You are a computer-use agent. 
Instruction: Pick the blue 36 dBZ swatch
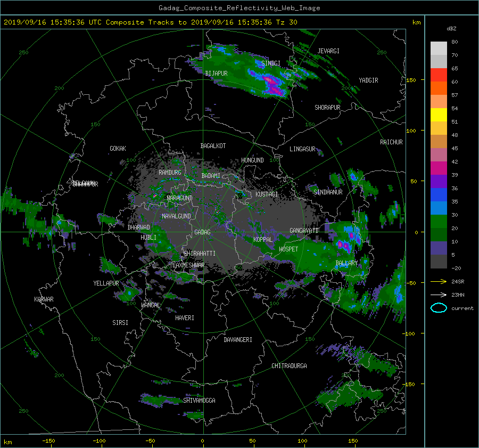[439, 194]
